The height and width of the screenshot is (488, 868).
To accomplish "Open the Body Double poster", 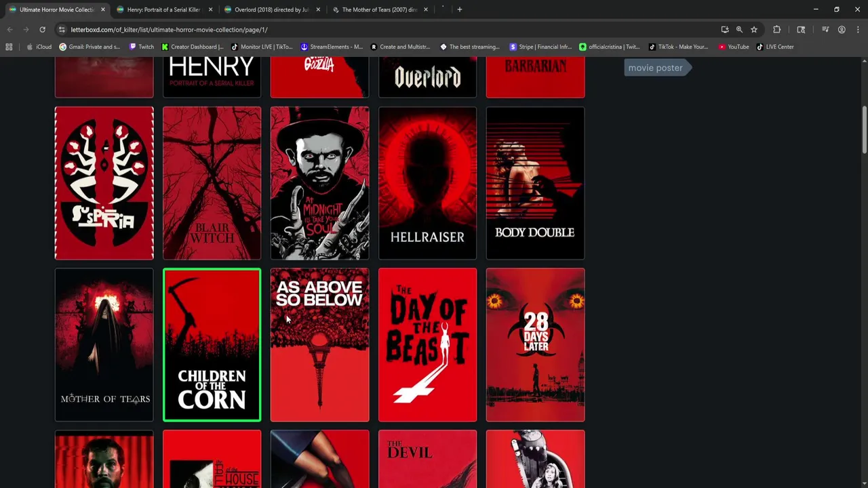I will tap(535, 183).
